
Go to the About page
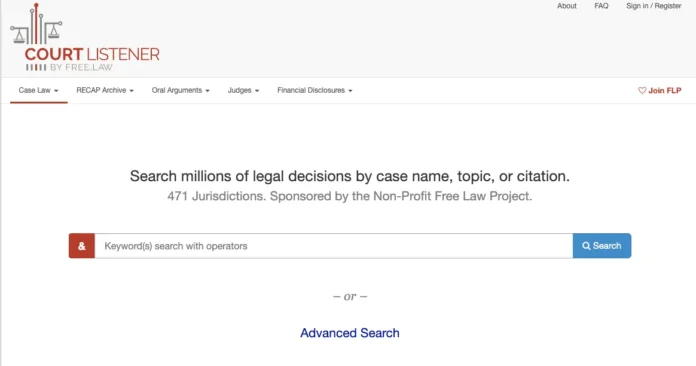coord(567,6)
